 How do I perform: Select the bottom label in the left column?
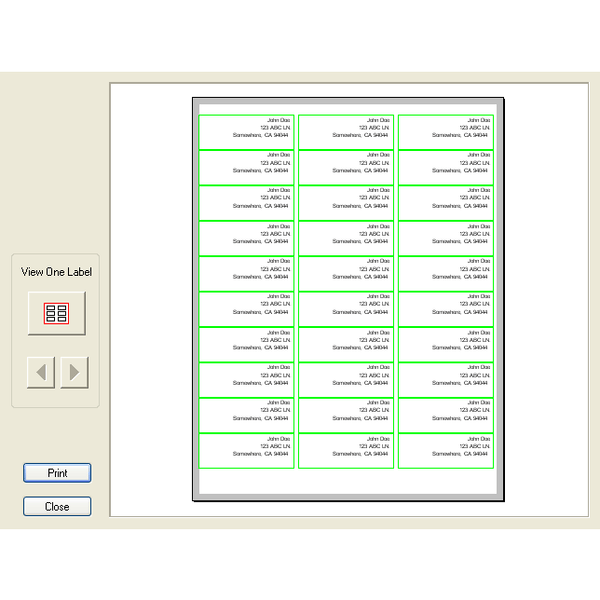point(246,451)
